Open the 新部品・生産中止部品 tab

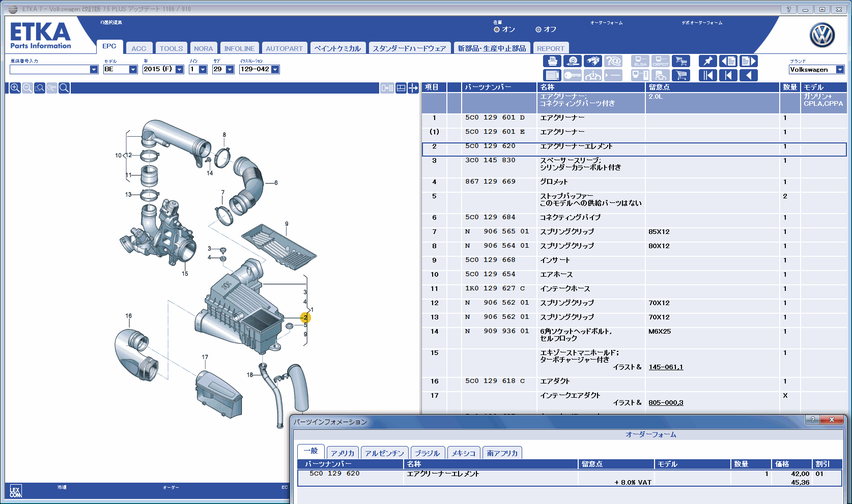[x=492, y=48]
